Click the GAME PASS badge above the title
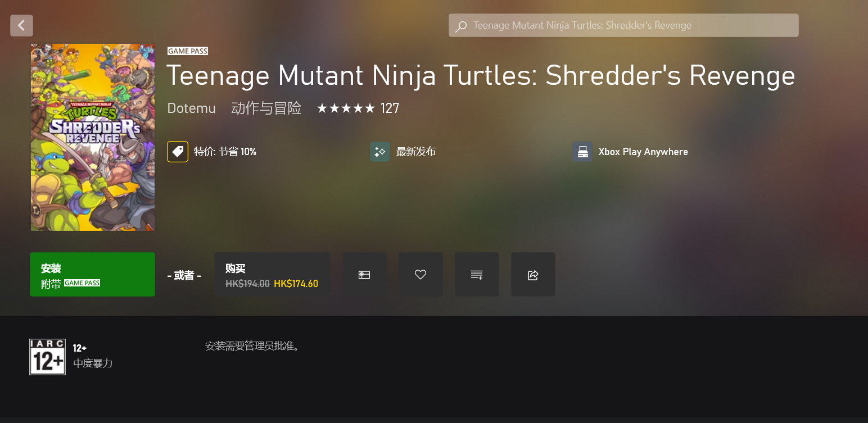The height and width of the screenshot is (423, 868). coord(188,51)
